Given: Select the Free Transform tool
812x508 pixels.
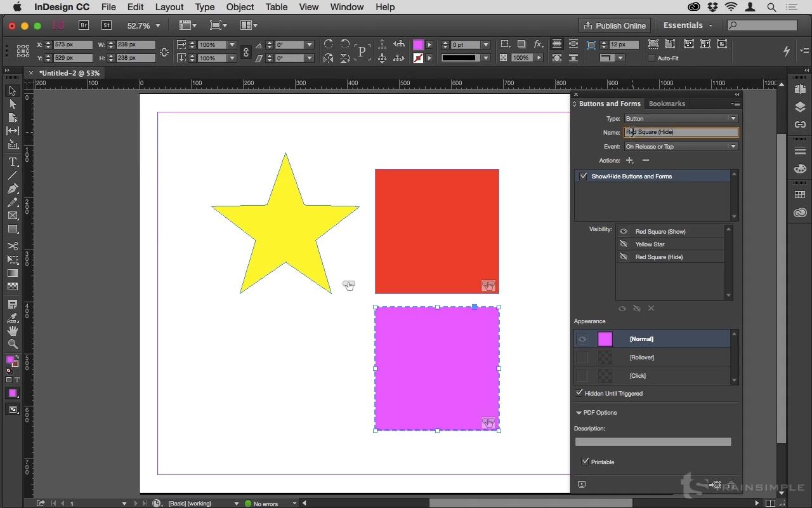Looking at the screenshot, I should pyautogui.click(x=12, y=260).
